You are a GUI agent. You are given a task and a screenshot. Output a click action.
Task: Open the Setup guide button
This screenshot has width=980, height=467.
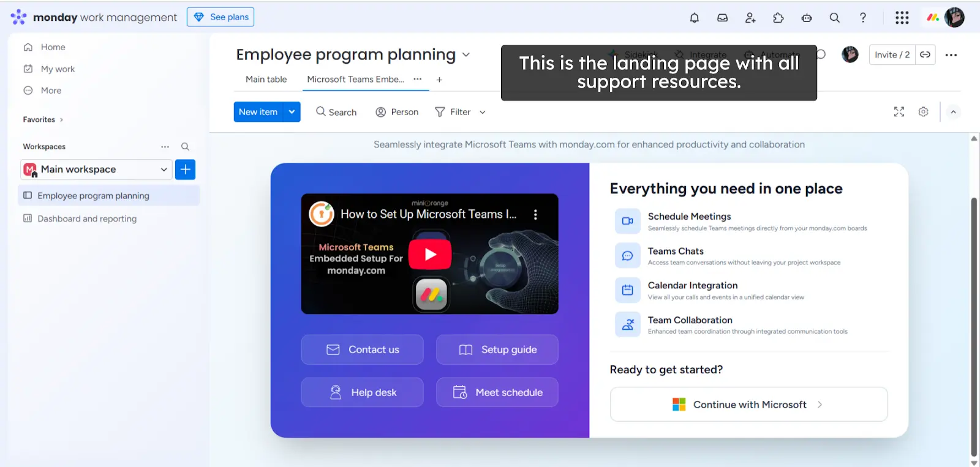coord(497,349)
